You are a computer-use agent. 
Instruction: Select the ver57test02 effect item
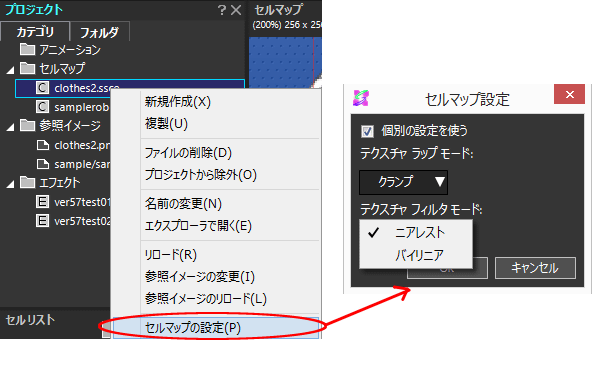82,221
